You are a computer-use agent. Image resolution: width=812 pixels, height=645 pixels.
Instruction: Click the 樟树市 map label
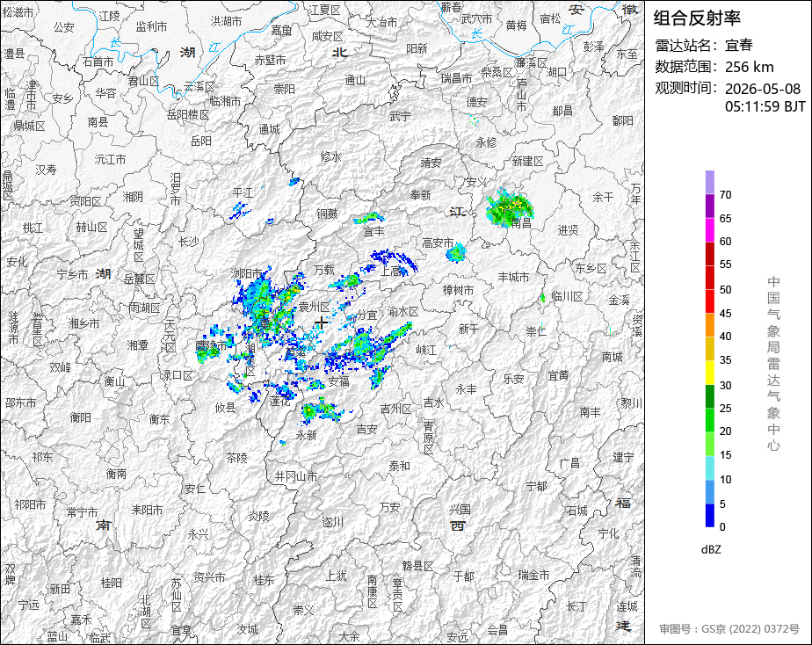pos(458,290)
